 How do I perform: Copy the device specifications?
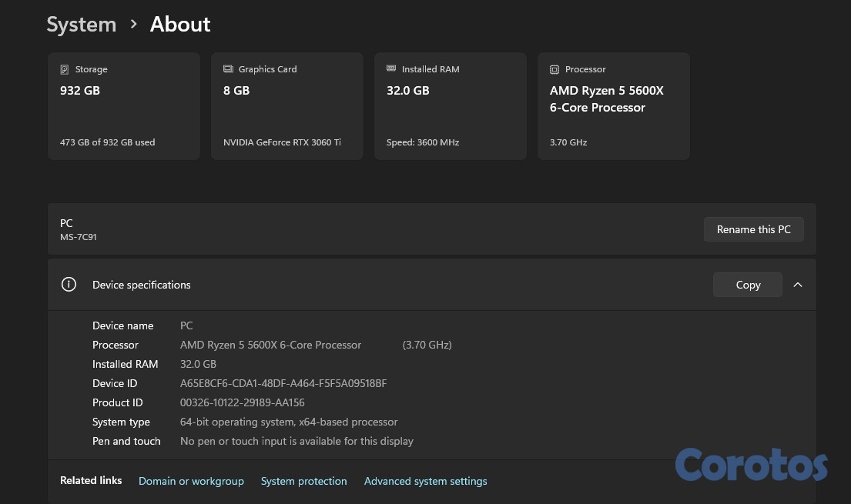[747, 285]
